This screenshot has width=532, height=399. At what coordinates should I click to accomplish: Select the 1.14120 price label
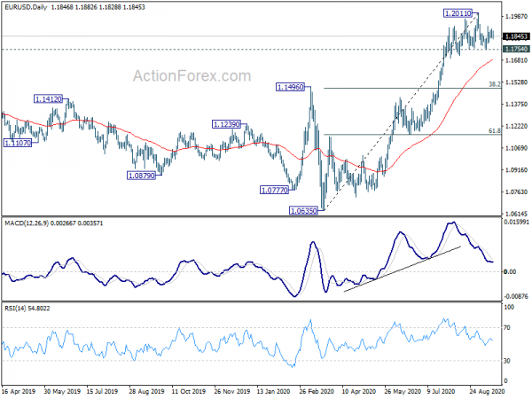click(49, 99)
